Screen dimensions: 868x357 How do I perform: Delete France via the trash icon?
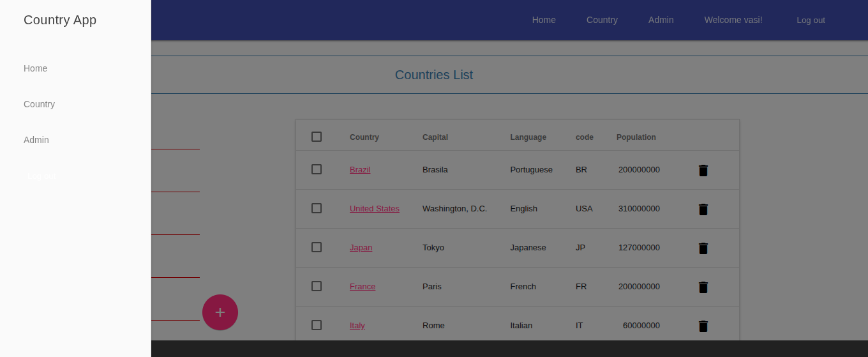[703, 287]
